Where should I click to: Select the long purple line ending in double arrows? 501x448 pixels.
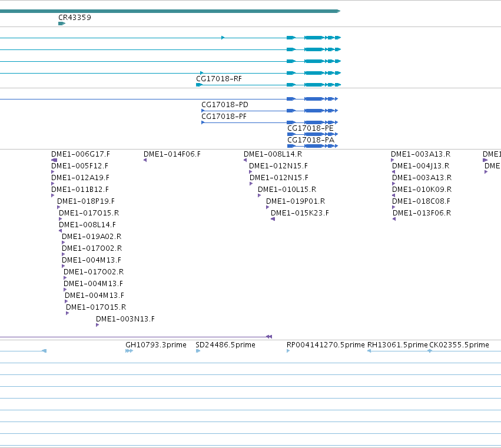[136, 337]
